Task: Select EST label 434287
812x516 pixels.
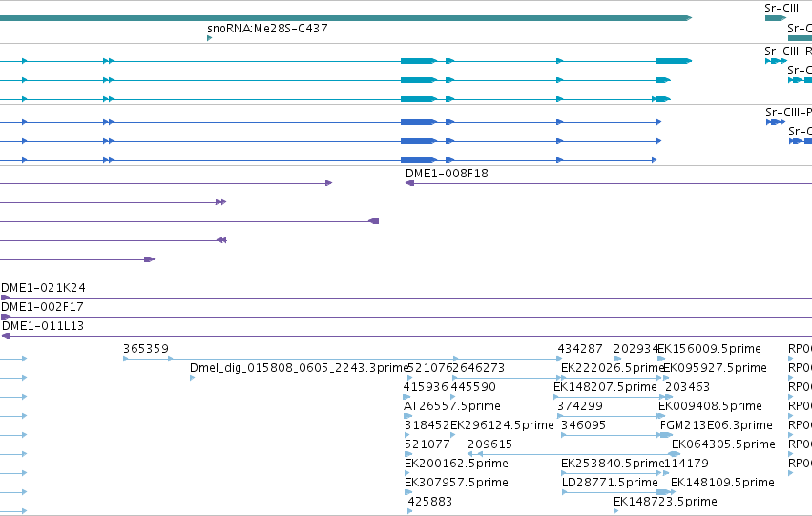Action: (x=580, y=349)
